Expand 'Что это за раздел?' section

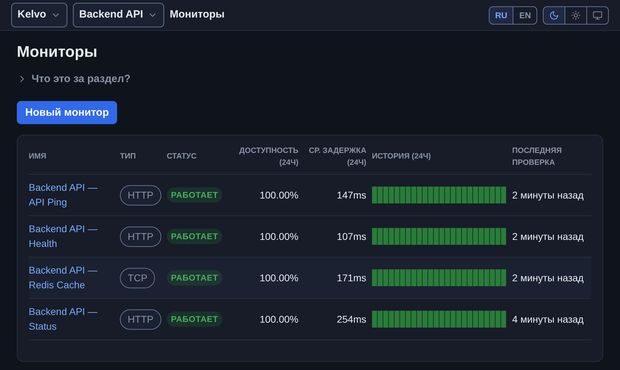click(x=74, y=79)
